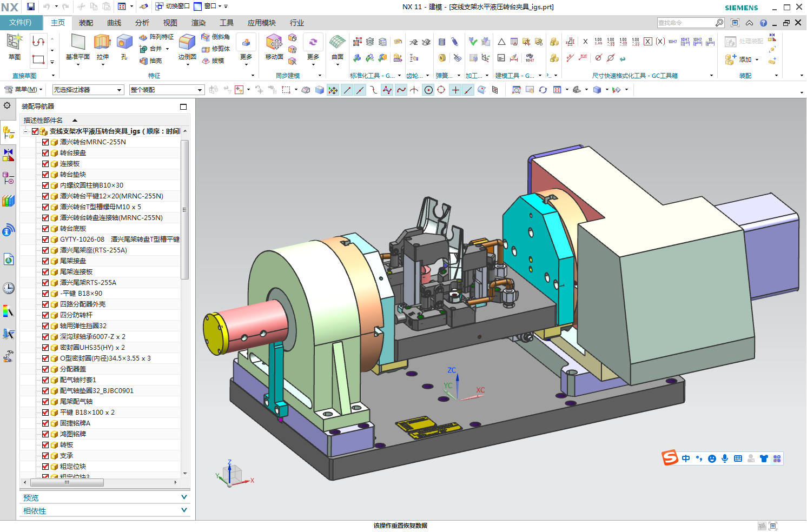
Task: Select 深沟球轴承6007-Z x 2 tree row
Action: (92, 337)
